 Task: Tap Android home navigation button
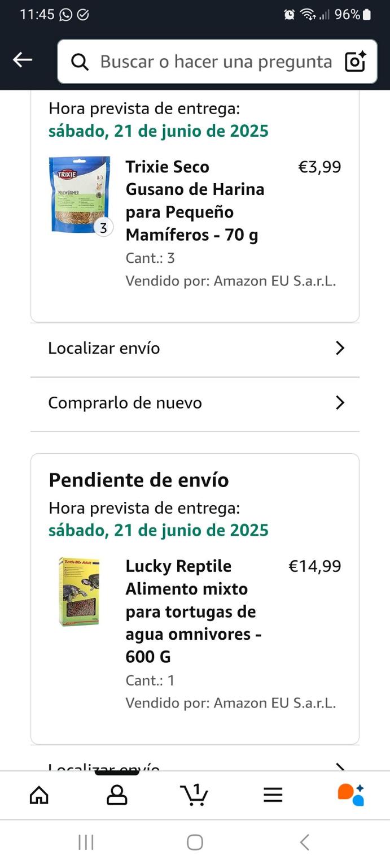click(x=195, y=843)
